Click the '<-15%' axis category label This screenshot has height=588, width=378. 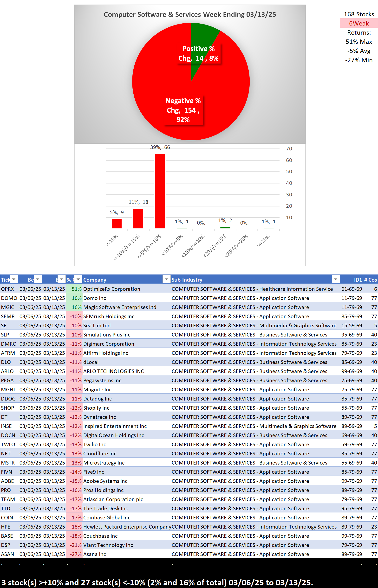pyautogui.click(x=112, y=240)
